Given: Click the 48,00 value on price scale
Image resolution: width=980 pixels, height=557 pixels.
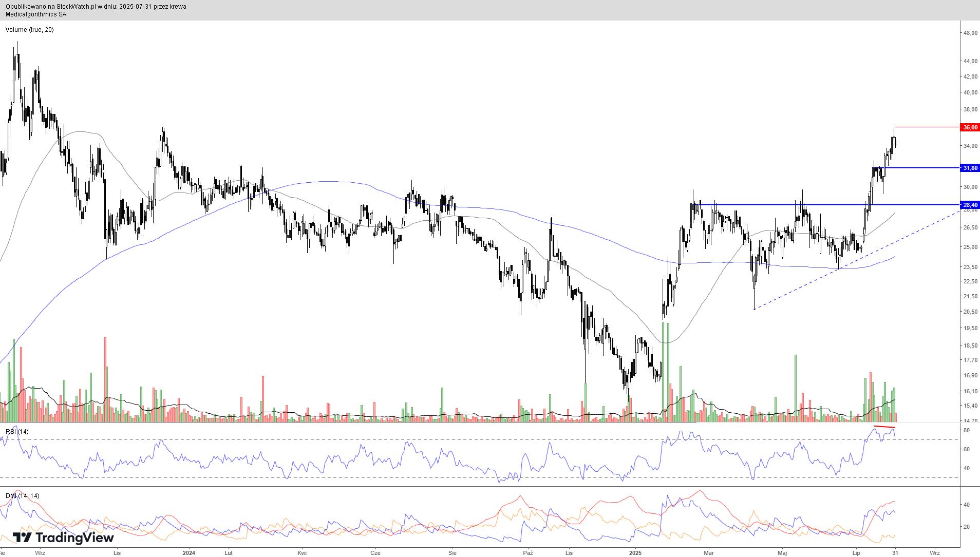Looking at the screenshot, I should [x=970, y=33].
